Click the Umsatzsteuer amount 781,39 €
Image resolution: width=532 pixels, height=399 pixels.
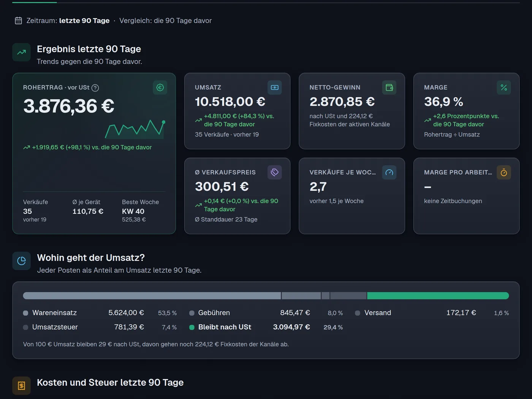point(129,327)
